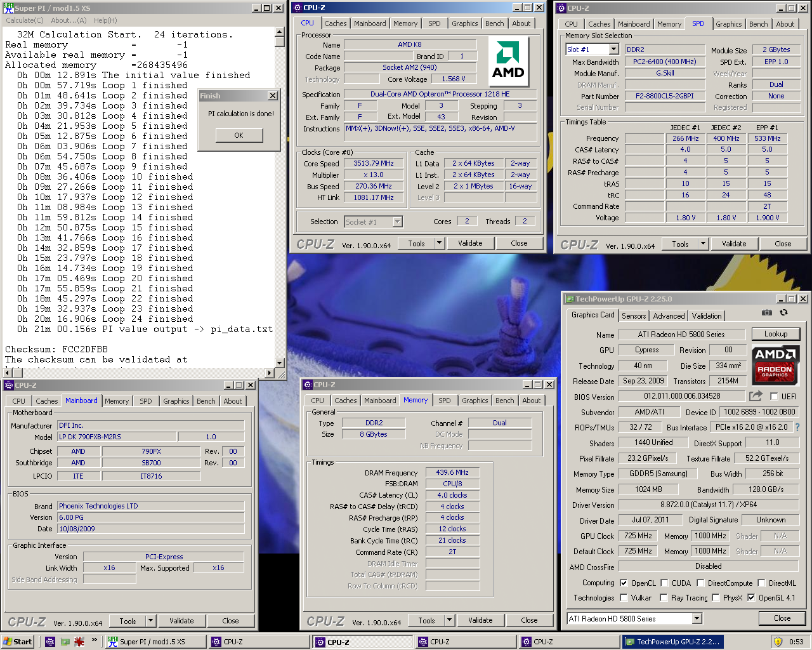Click the BIOS Version field in GPU-Z
Viewport: 812px width, 650px height.
click(682, 396)
